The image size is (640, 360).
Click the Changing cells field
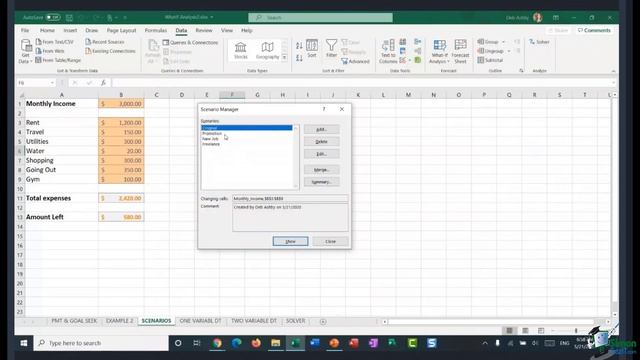click(290, 199)
